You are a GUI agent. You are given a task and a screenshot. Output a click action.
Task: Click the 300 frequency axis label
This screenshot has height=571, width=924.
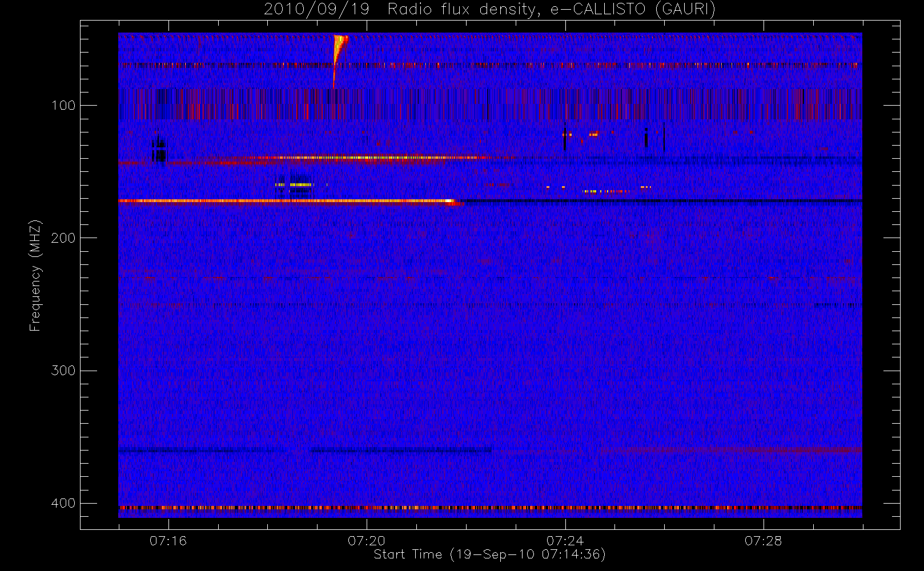pyautogui.click(x=63, y=371)
